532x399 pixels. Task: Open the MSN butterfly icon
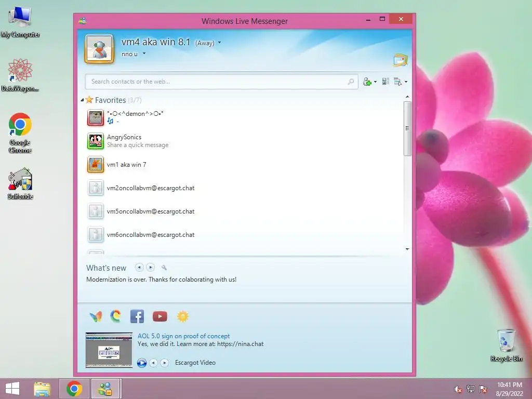tap(96, 316)
